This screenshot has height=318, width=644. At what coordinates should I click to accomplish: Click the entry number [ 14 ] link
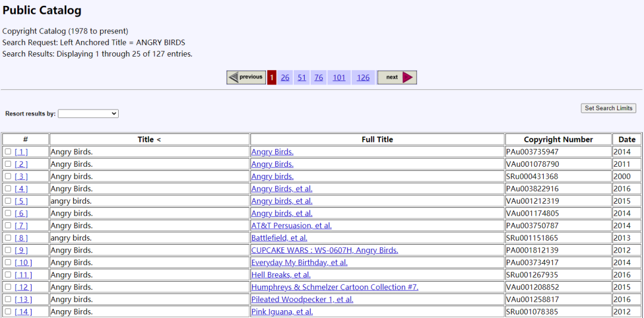[x=23, y=312]
